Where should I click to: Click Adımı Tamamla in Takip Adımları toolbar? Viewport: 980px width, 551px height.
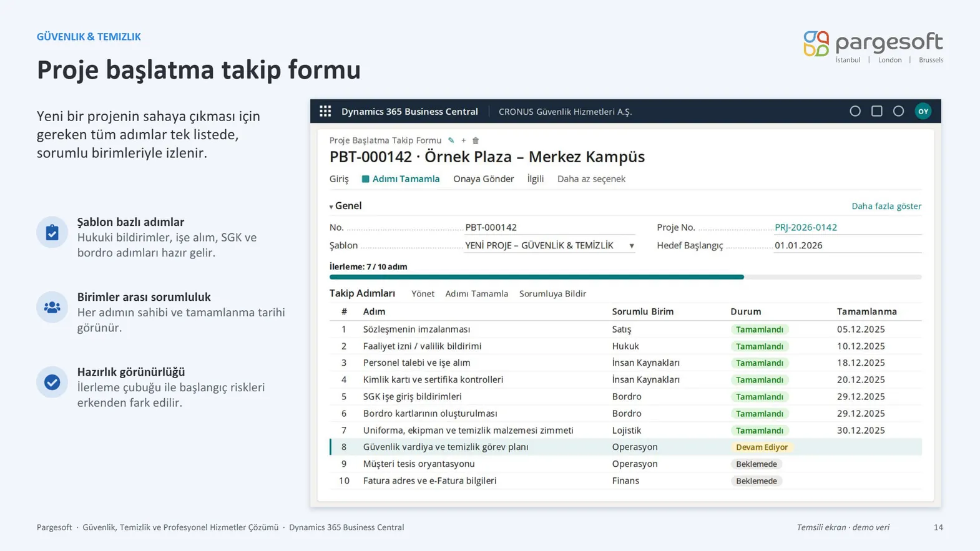pyautogui.click(x=476, y=293)
